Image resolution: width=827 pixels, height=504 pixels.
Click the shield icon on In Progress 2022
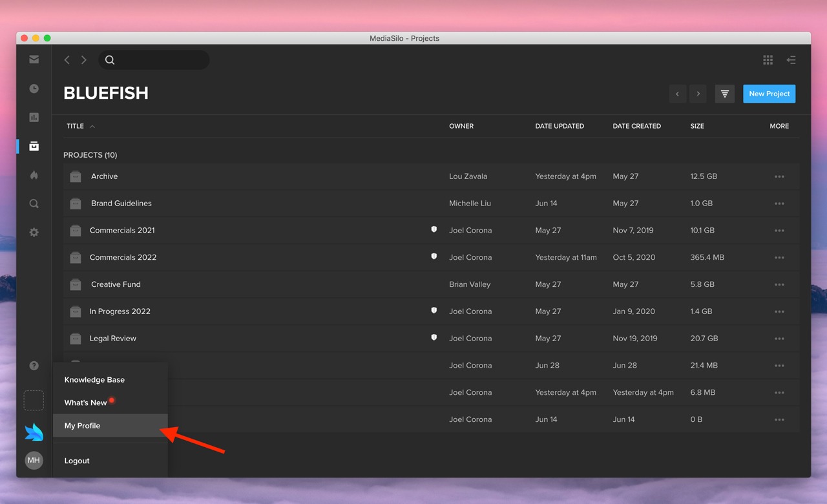click(434, 310)
